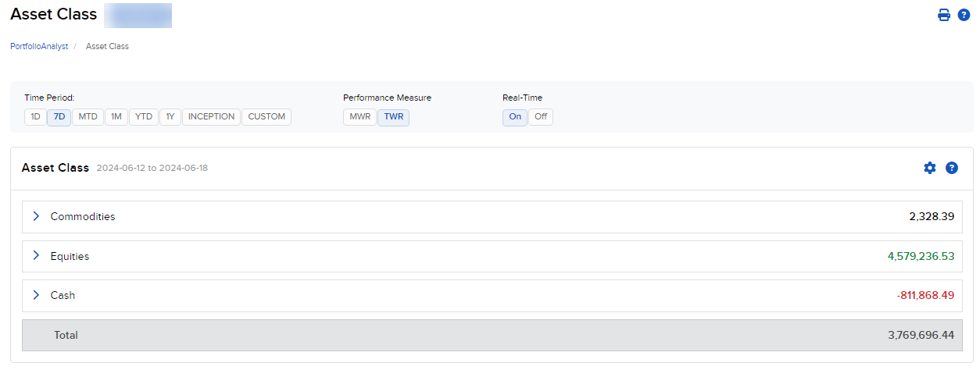Select the 1D time period

(x=35, y=117)
